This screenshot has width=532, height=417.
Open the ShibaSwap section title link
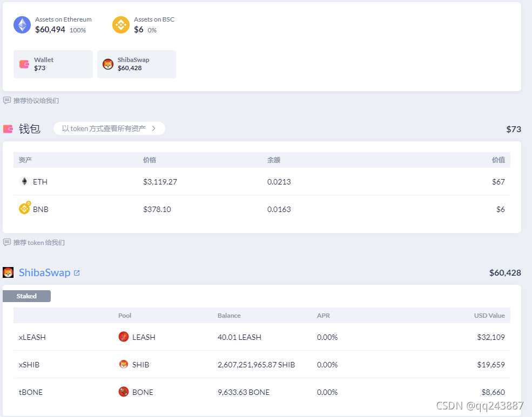click(x=44, y=272)
